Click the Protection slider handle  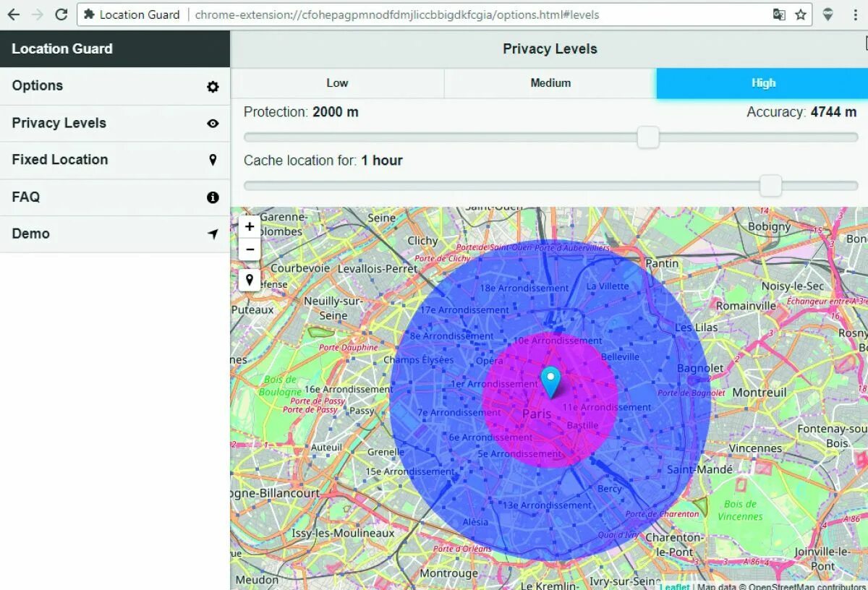pyautogui.click(x=648, y=137)
